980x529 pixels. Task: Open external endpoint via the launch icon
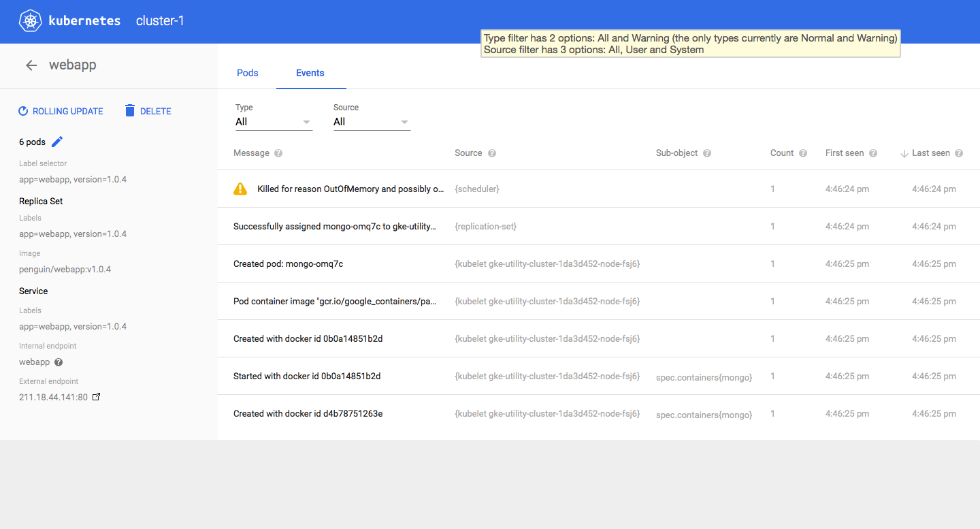coord(96,396)
